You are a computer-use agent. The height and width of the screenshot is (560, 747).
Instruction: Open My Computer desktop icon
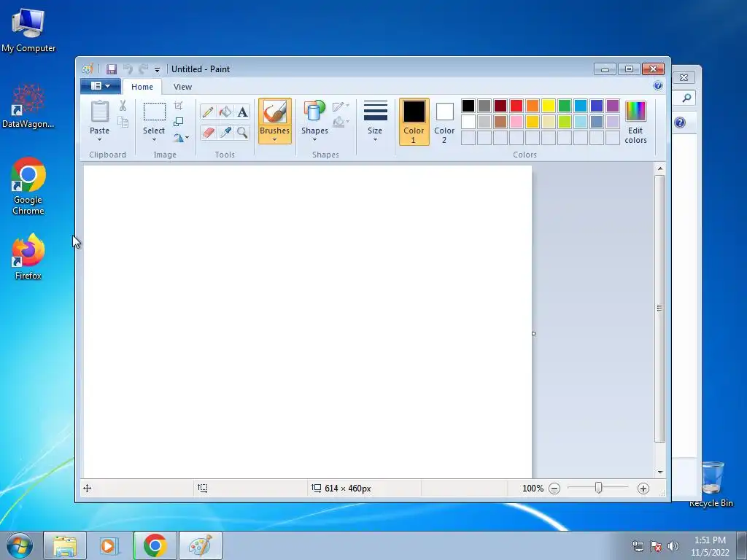click(28, 30)
